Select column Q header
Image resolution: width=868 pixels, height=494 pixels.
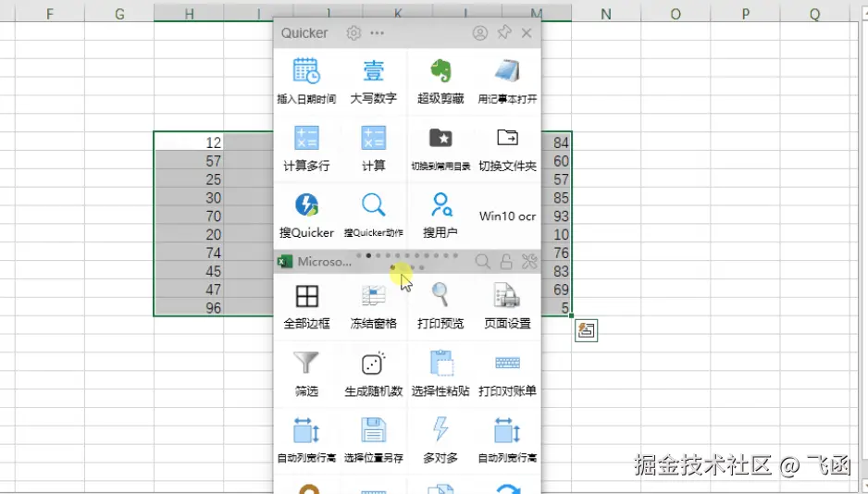(x=814, y=14)
